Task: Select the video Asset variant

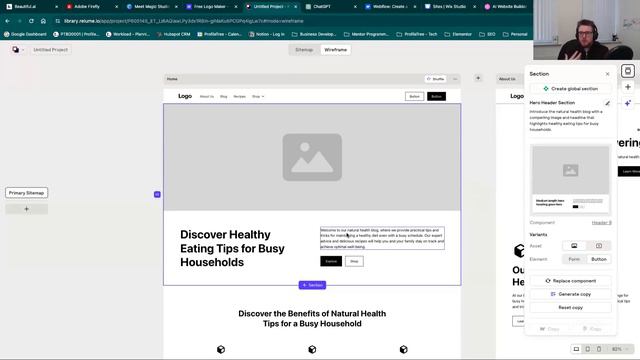Action: pos(599,246)
